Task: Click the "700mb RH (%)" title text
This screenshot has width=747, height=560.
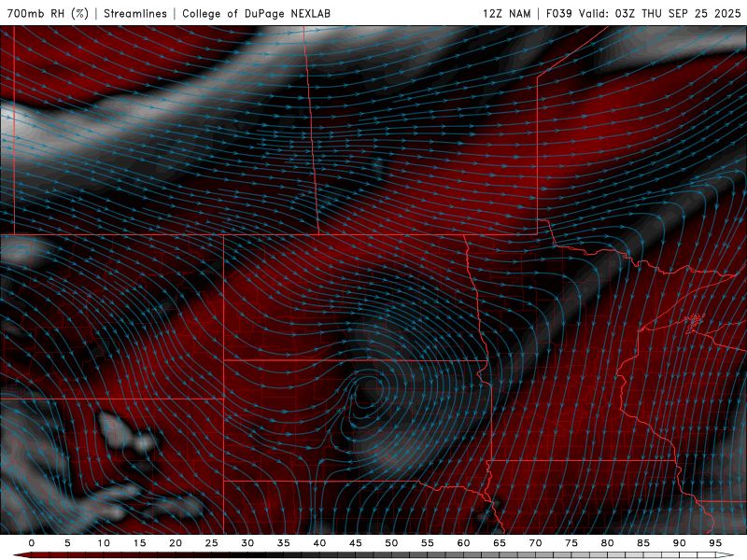Action: click(48, 13)
